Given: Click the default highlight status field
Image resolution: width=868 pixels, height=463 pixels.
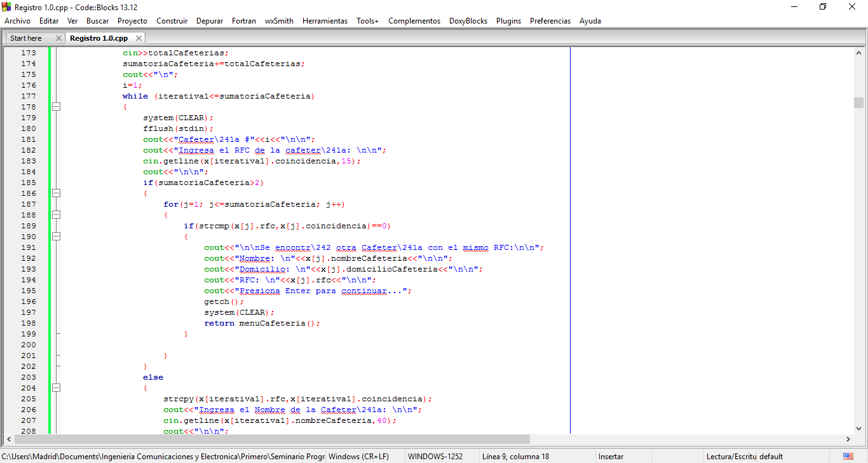Looking at the screenshot, I should tap(771, 457).
